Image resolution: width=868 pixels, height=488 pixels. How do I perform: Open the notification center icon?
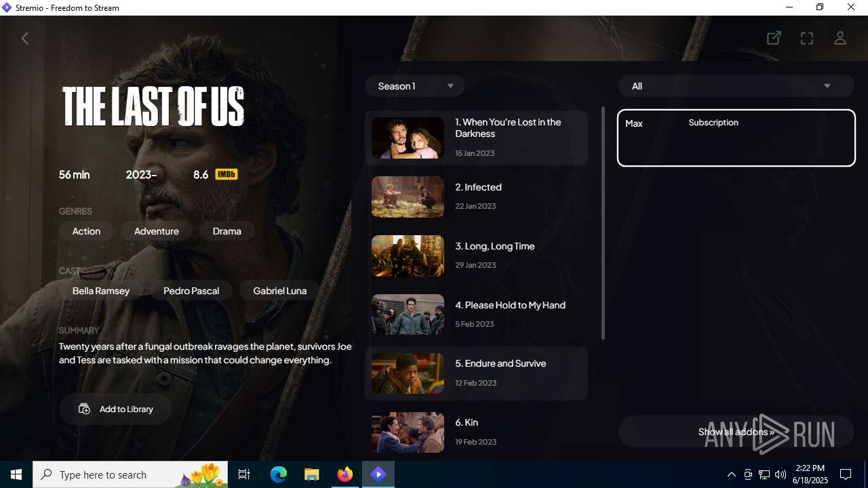point(846,474)
